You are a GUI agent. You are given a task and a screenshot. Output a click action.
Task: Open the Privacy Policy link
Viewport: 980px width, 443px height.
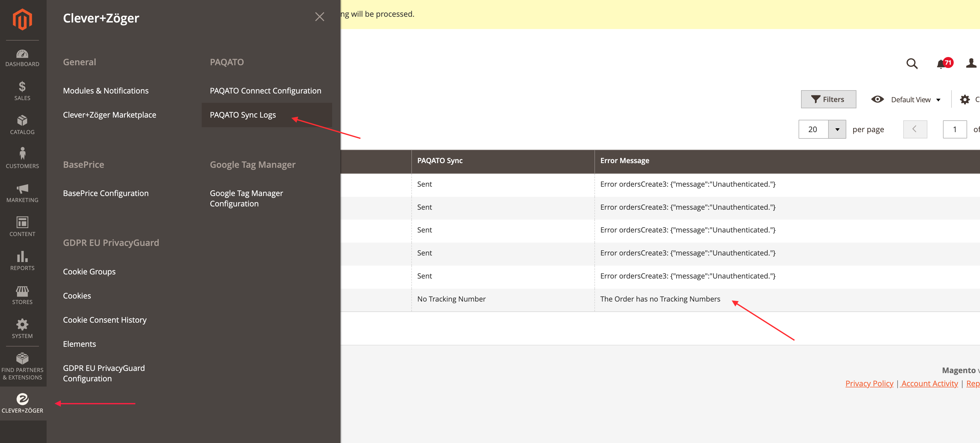[869, 383]
